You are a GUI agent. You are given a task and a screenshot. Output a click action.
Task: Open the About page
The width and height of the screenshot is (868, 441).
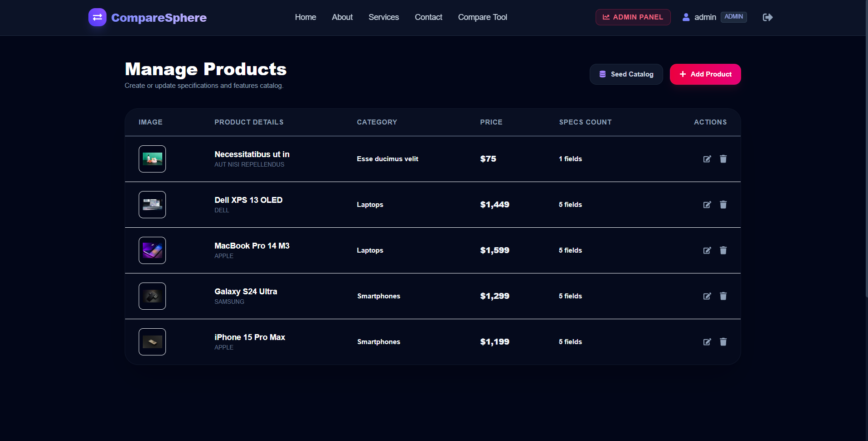[x=342, y=17]
